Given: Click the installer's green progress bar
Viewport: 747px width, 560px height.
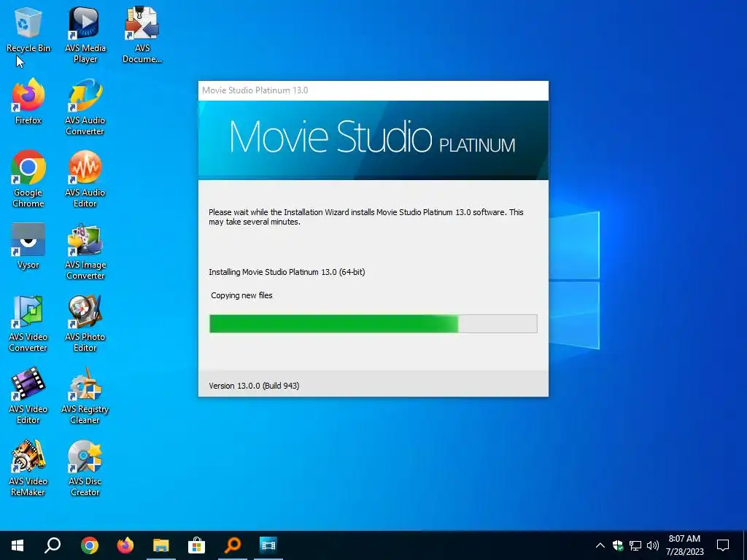Looking at the screenshot, I should coord(373,324).
